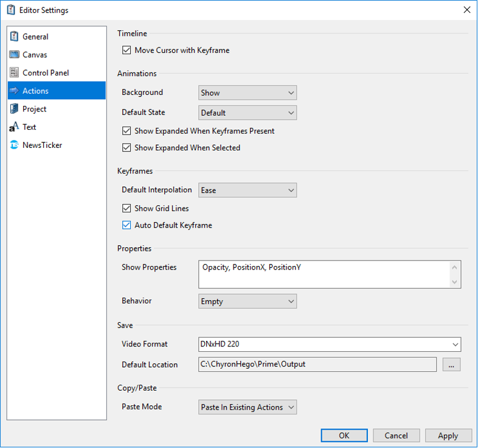Toggle Show Expanded When Selected checkbox

pyautogui.click(x=126, y=147)
